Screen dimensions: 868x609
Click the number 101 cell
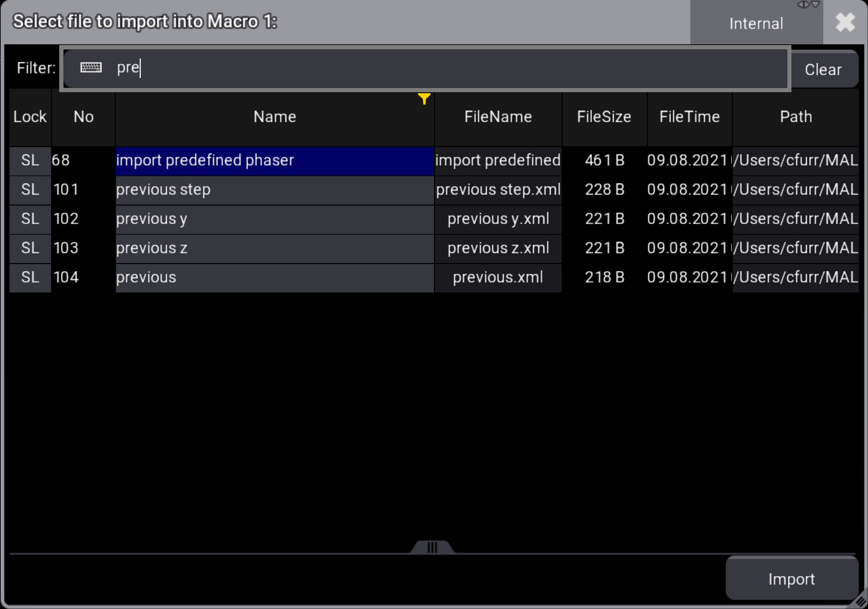(84, 190)
